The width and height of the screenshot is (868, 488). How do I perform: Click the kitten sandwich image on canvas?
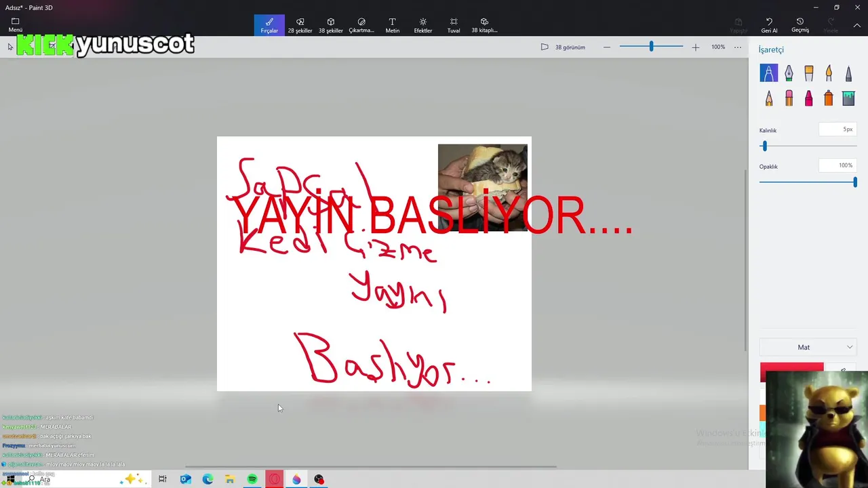pyautogui.click(x=482, y=187)
